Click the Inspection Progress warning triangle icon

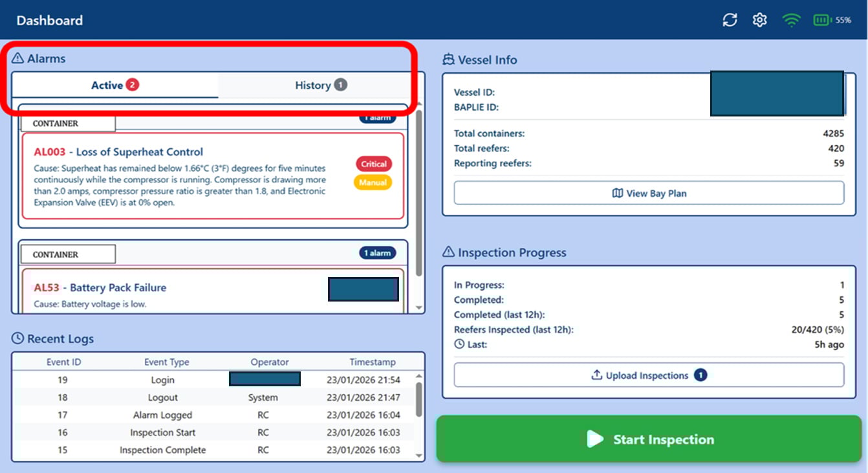tap(448, 253)
